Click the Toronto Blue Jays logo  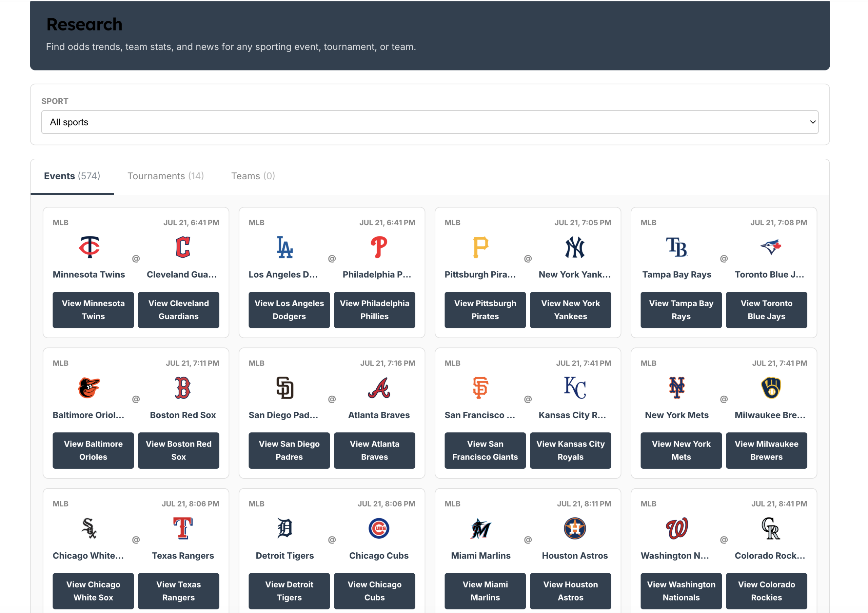tap(771, 247)
